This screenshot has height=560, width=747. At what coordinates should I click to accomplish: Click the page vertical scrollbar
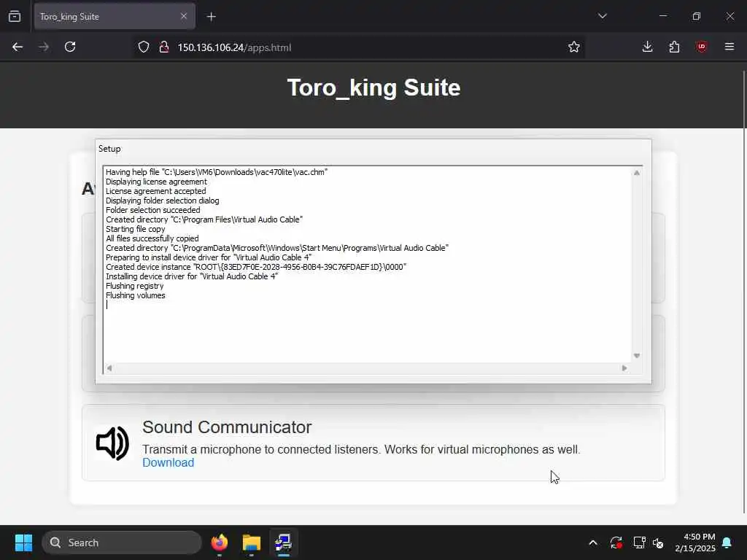pos(744,292)
